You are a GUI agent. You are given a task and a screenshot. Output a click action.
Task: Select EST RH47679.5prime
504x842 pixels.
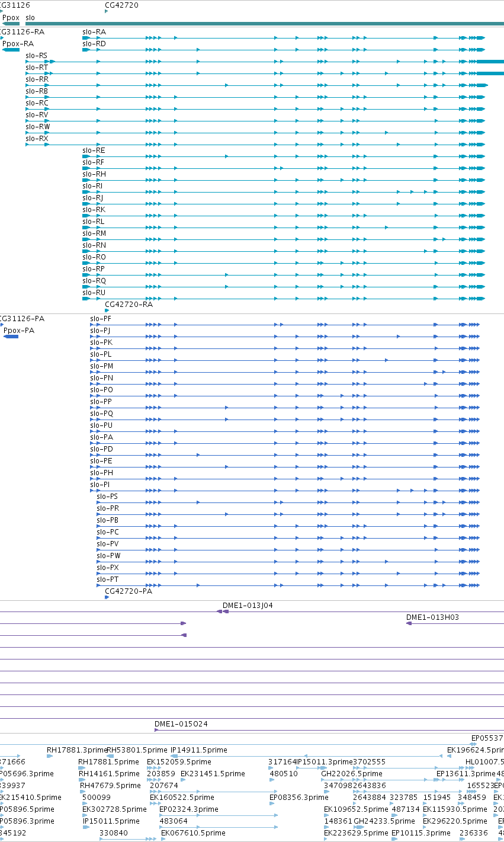pos(110,786)
